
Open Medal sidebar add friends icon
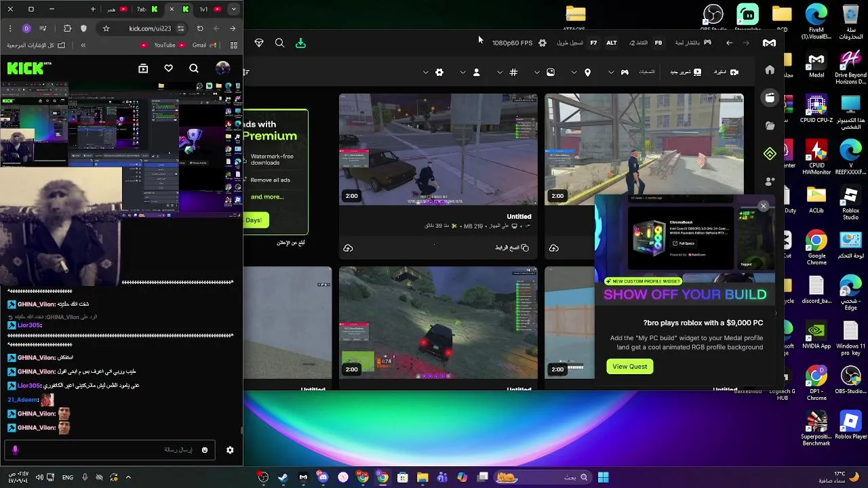(770, 182)
